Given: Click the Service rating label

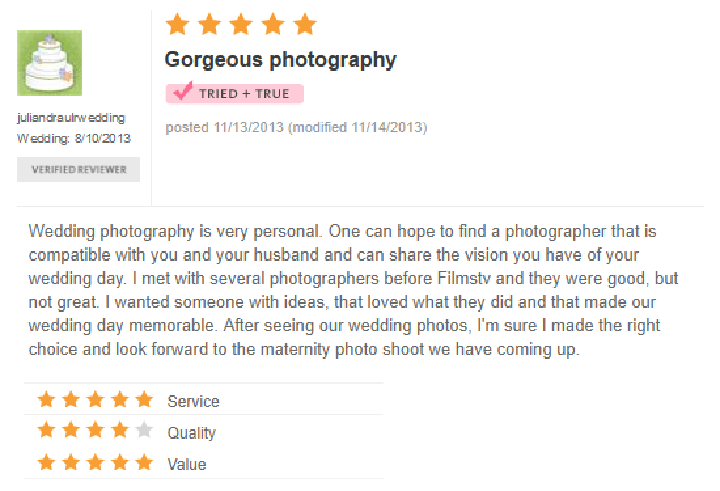Looking at the screenshot, I should 193,401.
